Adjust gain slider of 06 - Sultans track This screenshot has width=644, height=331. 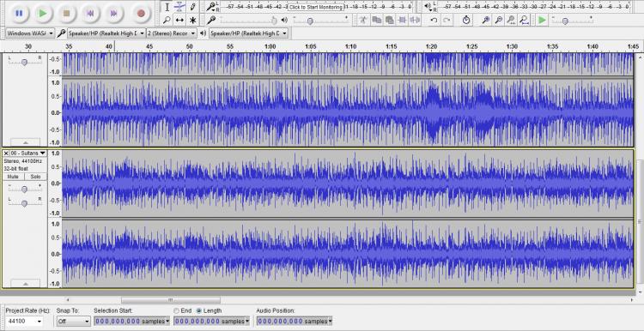(x=25, y=189)
